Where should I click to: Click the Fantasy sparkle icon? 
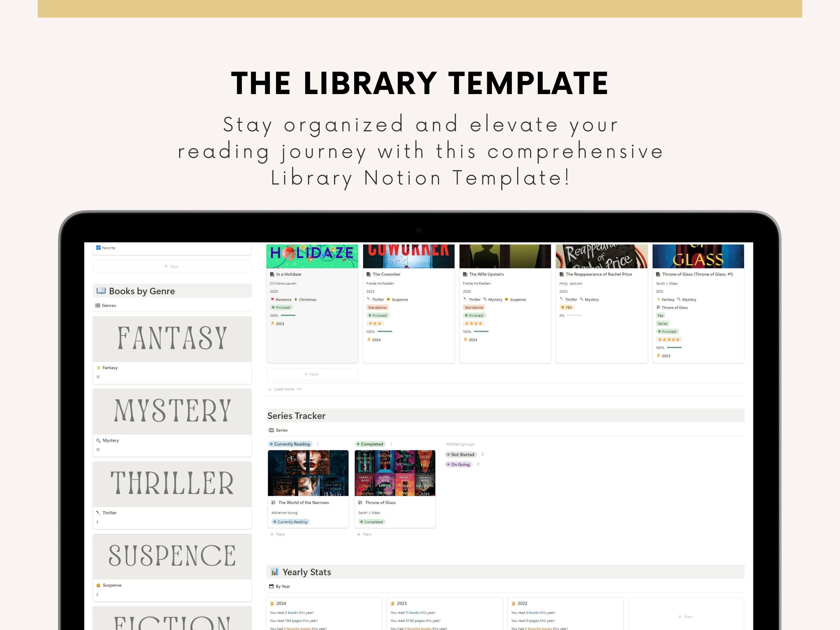tap(98, 368)
